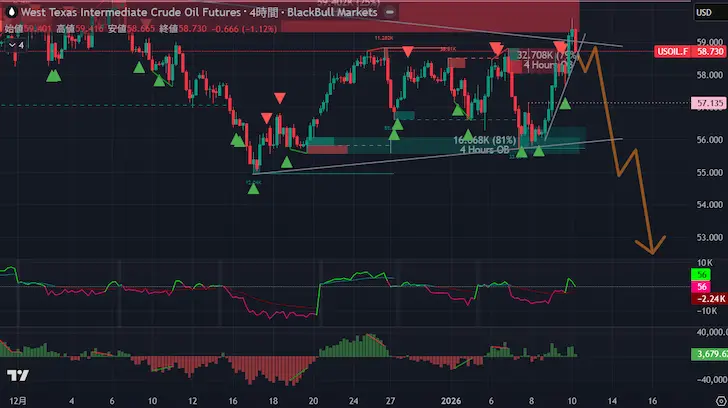728x408 pixels.
Task: Click the green 56 indicator value label
Action: [705, 274]
